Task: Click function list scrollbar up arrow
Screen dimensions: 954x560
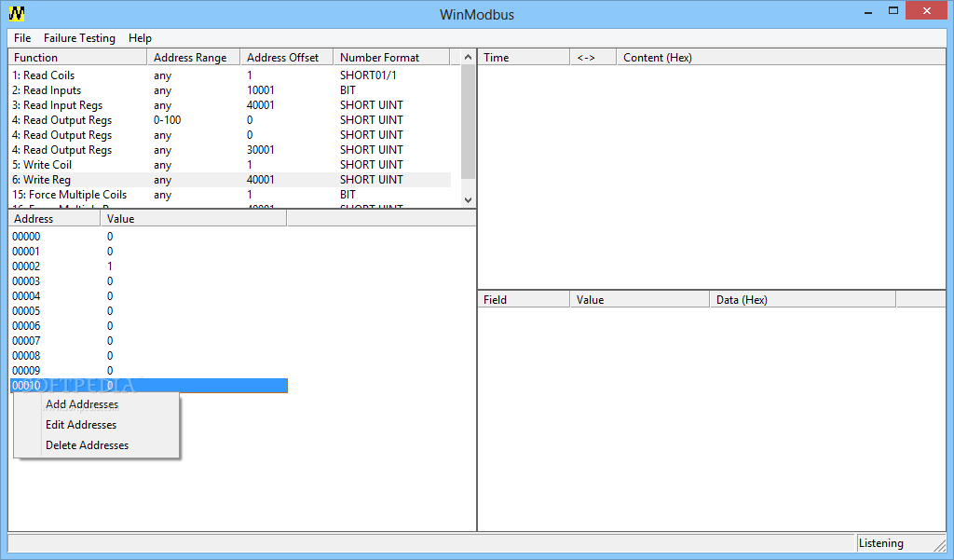Action: (468, 57)
